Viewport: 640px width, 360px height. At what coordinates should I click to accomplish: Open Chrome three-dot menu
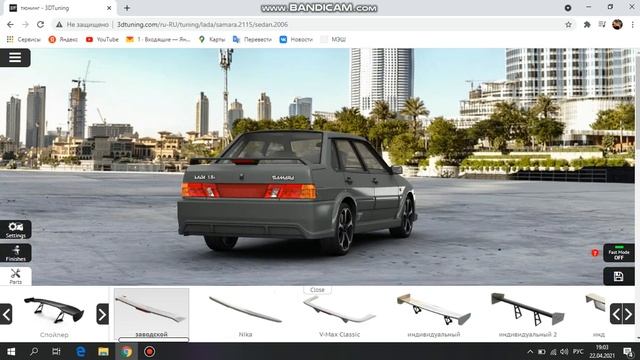coord(633,24)
